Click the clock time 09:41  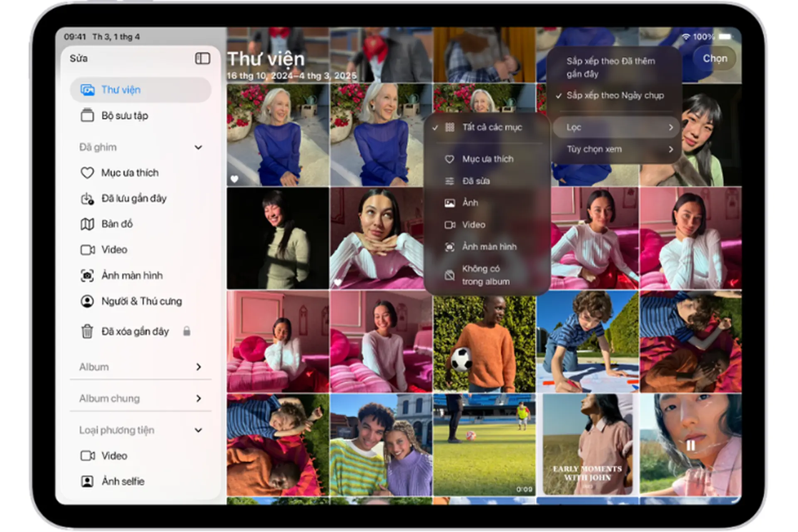click(75, 37)
